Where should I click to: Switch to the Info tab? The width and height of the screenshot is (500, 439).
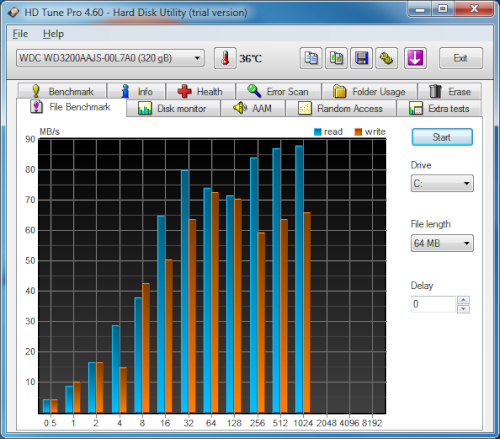click(x=137, y=91)
